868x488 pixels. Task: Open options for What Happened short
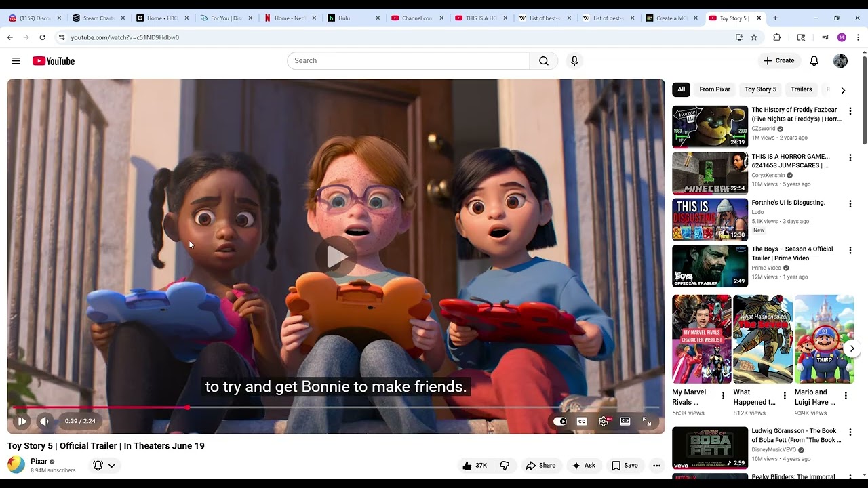point(785,396)
